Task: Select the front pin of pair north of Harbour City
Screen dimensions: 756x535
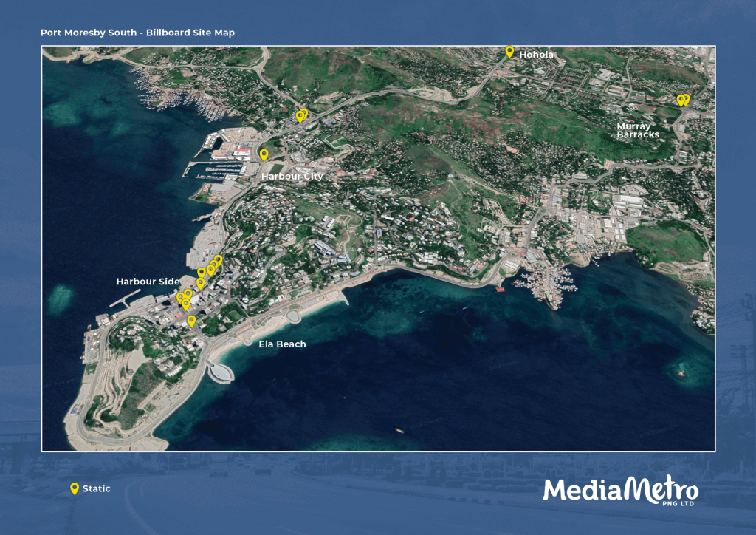Action: click(300, 116)
